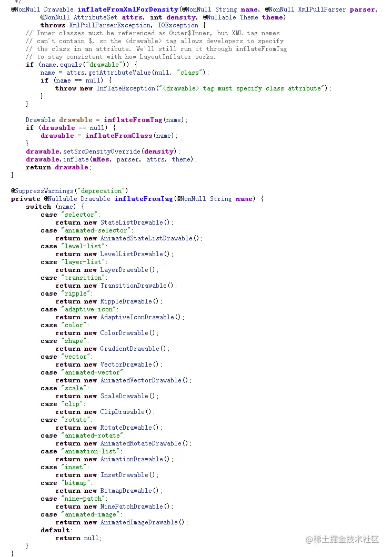The width and height of the screenshot is (392, 557).
Task: Click the @SuppressWarnings("deprecation") annotation
Action: coord(69,191)
